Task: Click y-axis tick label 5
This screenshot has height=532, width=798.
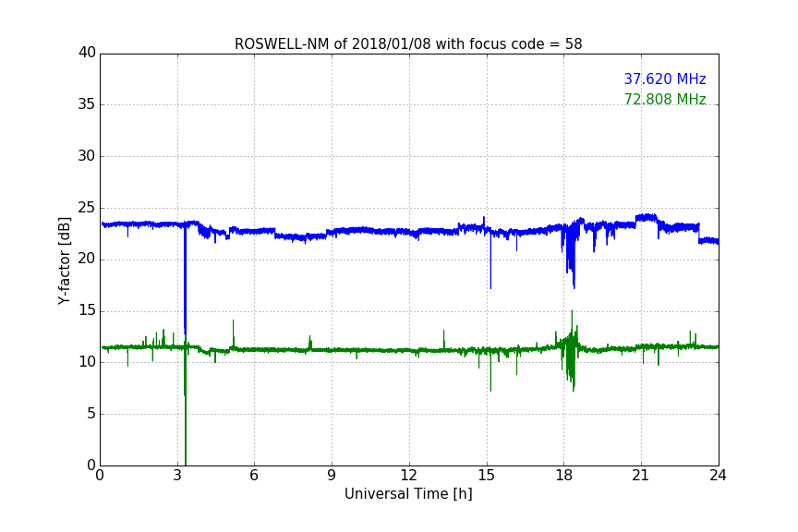Action: pos(91,414)
